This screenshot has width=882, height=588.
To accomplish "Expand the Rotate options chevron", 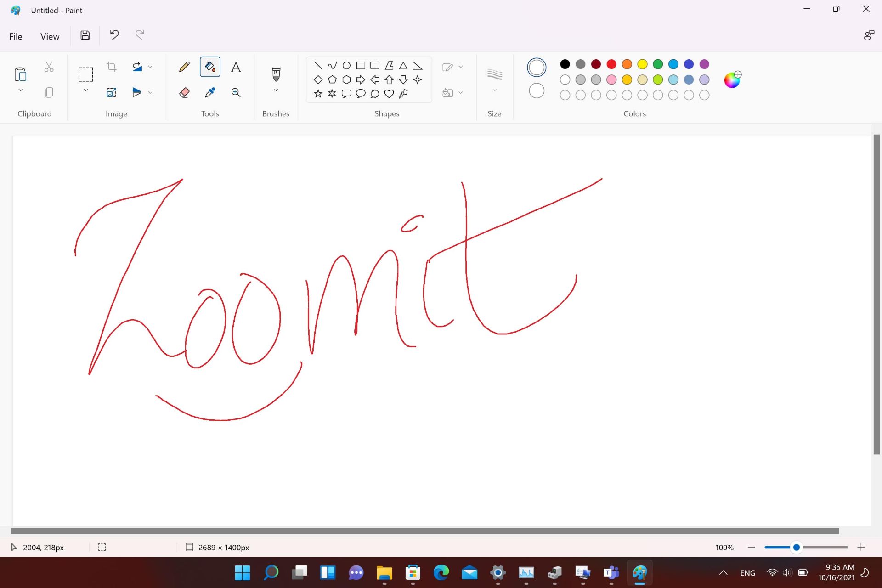I will (150, 67).
